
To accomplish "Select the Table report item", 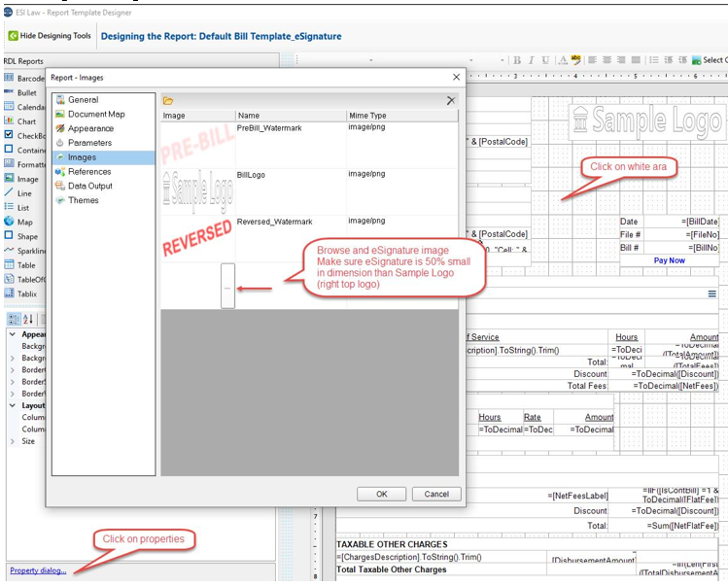I will [19, 265].
